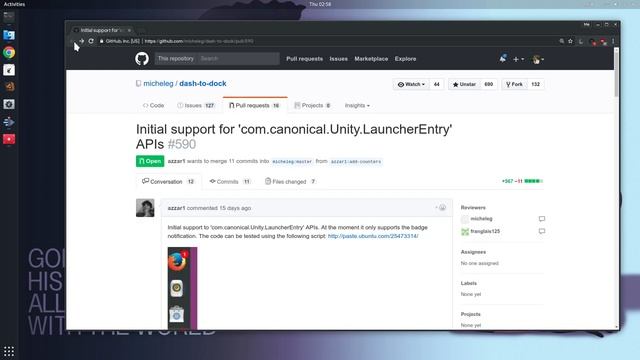
Task: Open the azzar1:add-counters branch label
Action: pos(356,162)
